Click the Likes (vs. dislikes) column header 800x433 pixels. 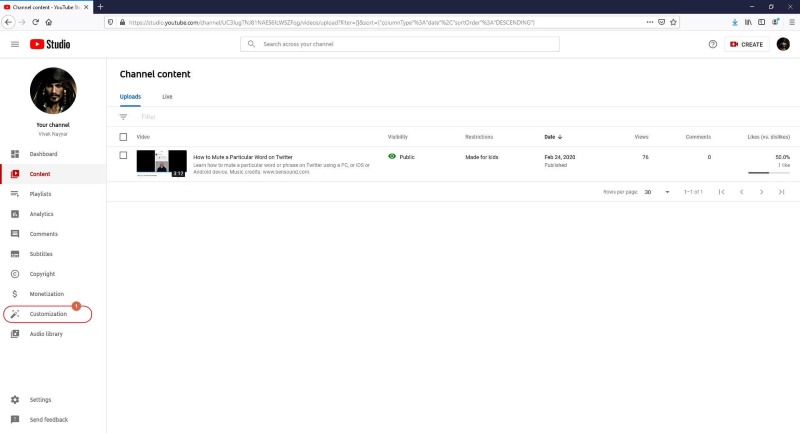click(x=768, y=137)
